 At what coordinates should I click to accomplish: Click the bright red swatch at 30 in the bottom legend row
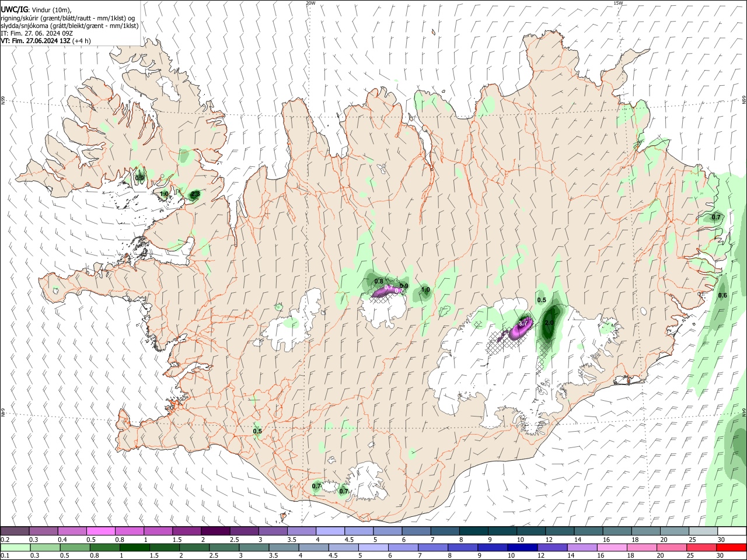(x=731, y=548)
